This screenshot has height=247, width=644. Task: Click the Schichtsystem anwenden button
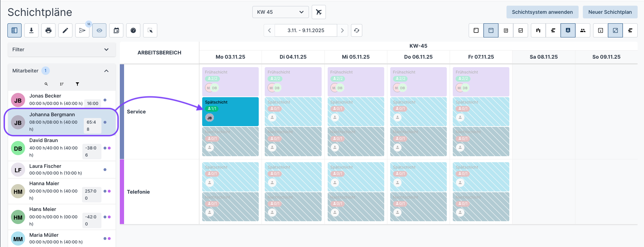542,12
